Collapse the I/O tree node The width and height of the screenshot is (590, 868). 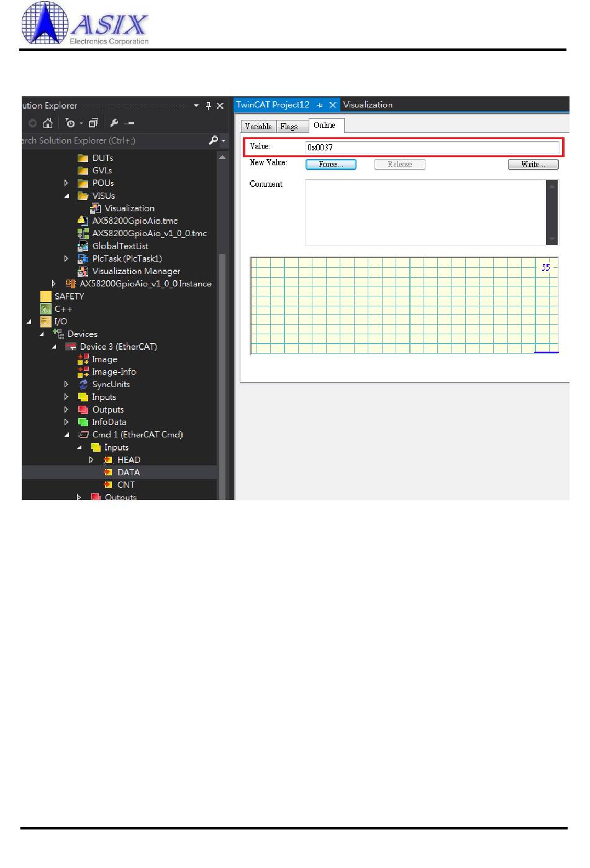pos(29,321)
